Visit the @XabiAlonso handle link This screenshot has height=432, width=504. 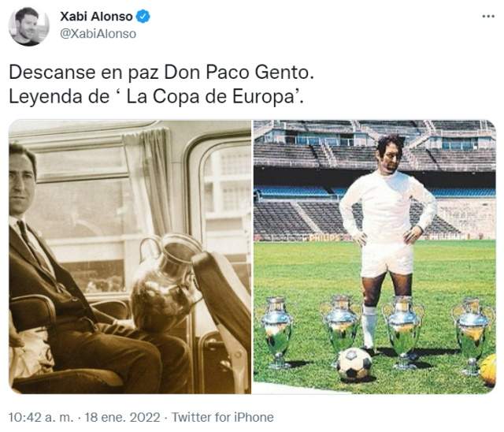click(x=98, y=34)
